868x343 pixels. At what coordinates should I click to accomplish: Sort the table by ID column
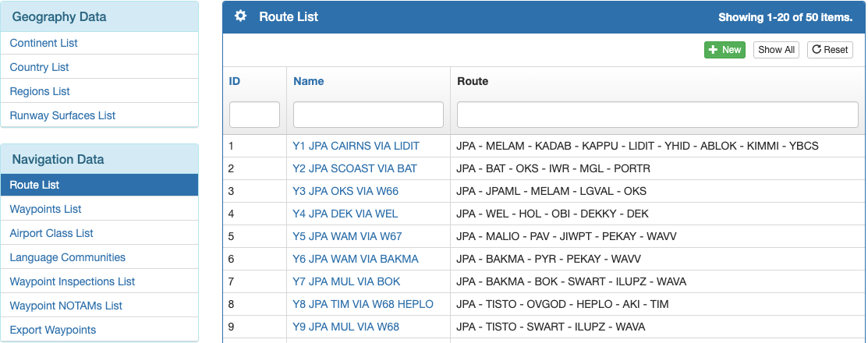pos(235,81)
